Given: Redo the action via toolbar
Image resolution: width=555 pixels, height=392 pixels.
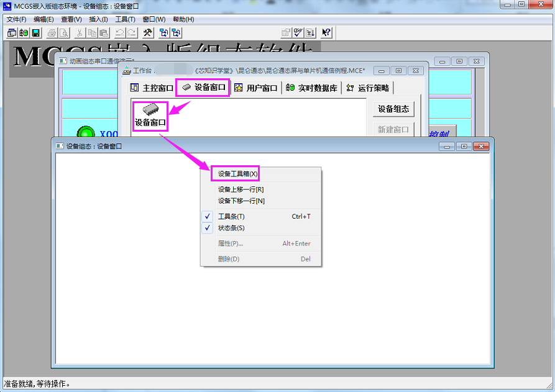Looking at the screenshot, I should pyautogui.click(x=132, y=33).
